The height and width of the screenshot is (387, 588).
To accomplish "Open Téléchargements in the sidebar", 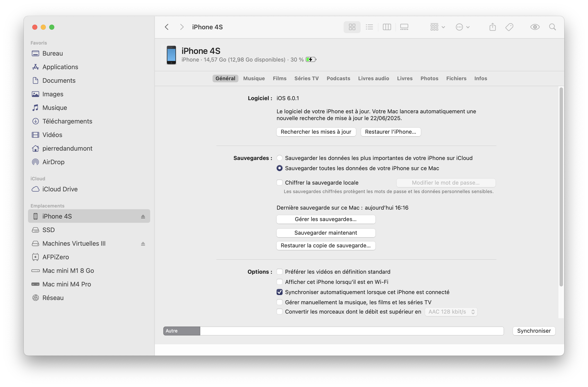I will tap(89, 121).
